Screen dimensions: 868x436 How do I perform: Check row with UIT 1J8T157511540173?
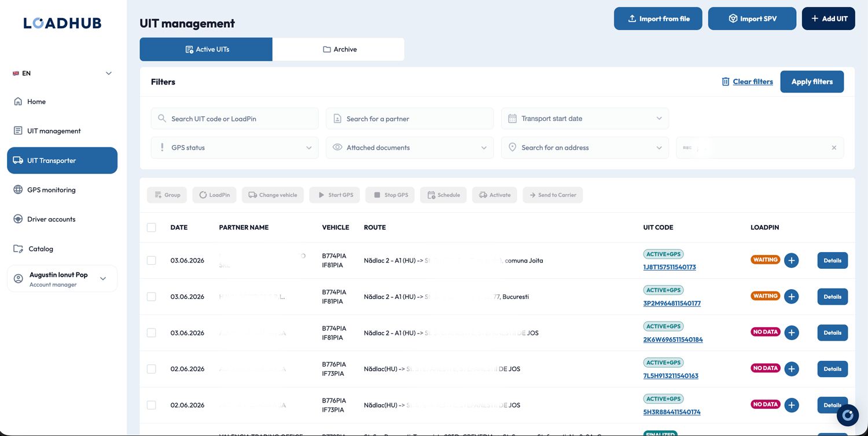point(152,260)
